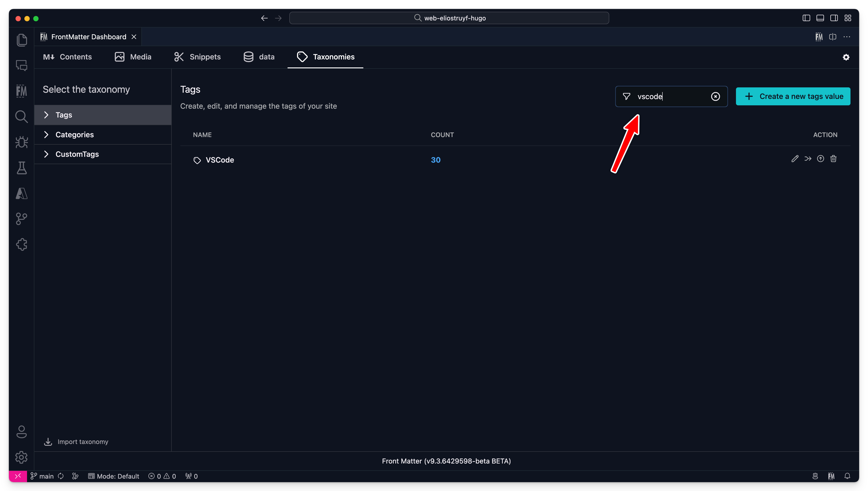This screenshot has height=491, width=868.
Task: Clear the vscode filter input
Action: (x=715, y=96)
